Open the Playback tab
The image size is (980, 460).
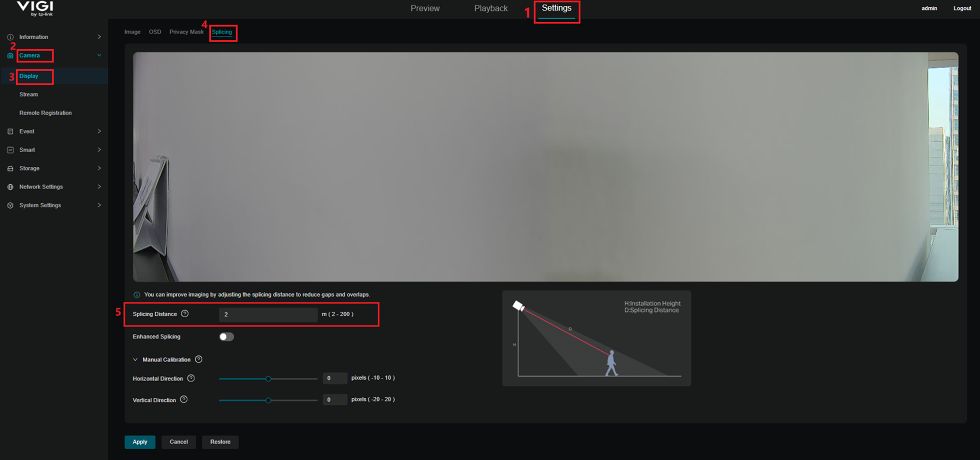pos(491,9)
